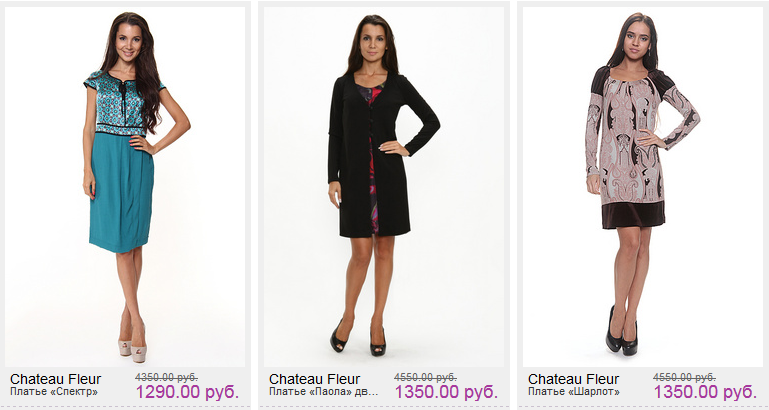Open the paisley Шарлот dress product photo
Viewport: 769px width, 410px height.
(643, 186)
